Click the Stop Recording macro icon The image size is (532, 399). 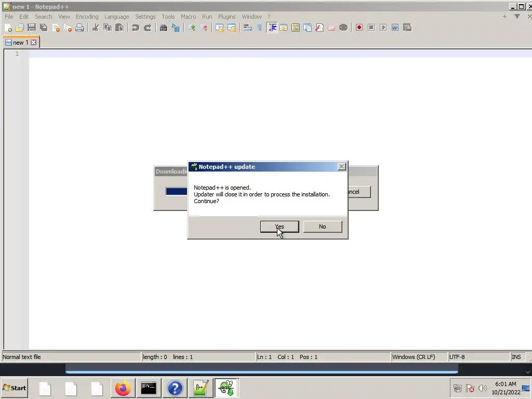point(371,28)
